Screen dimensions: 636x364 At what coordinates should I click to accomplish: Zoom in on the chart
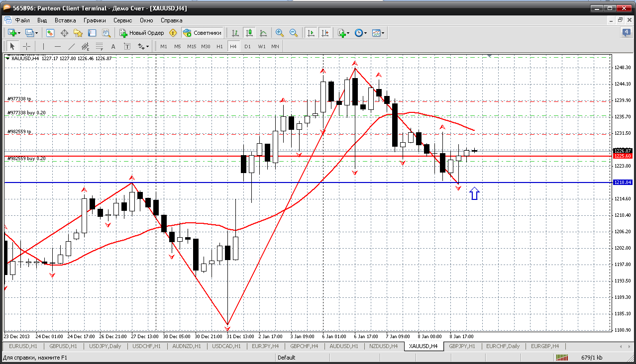[x=280, y=33]
